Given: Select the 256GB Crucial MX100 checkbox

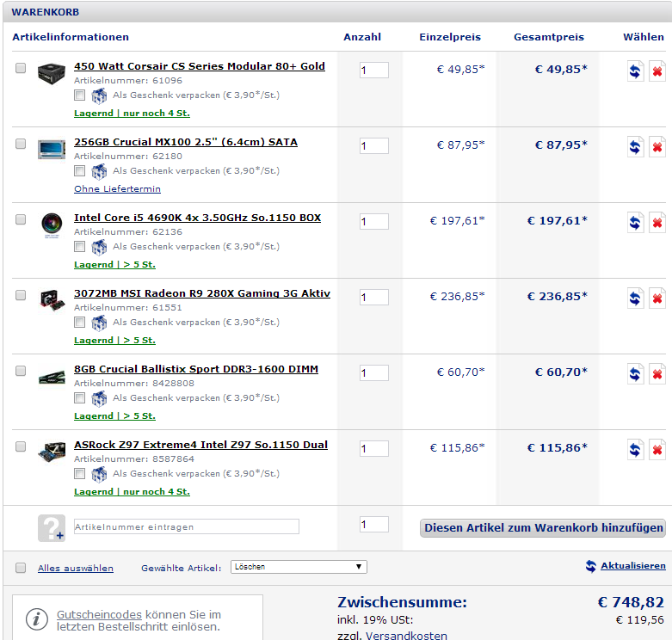Looking at the screenshot, I should 21,144.
